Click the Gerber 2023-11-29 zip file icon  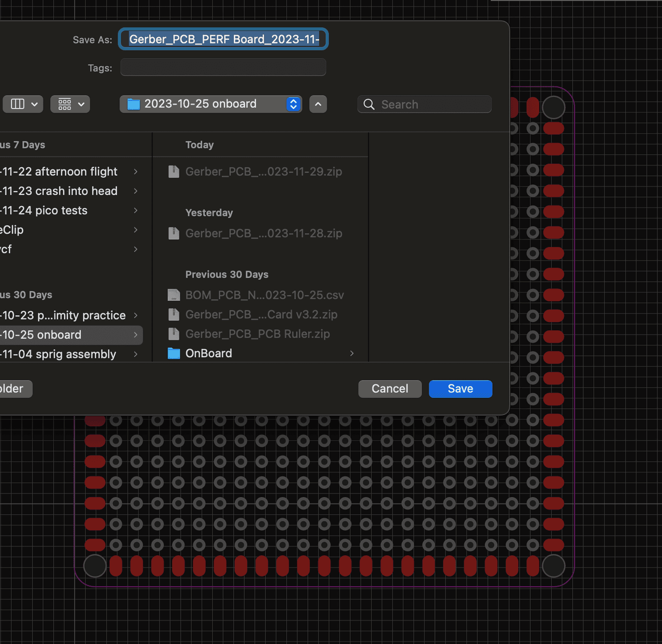pos(174,172)
